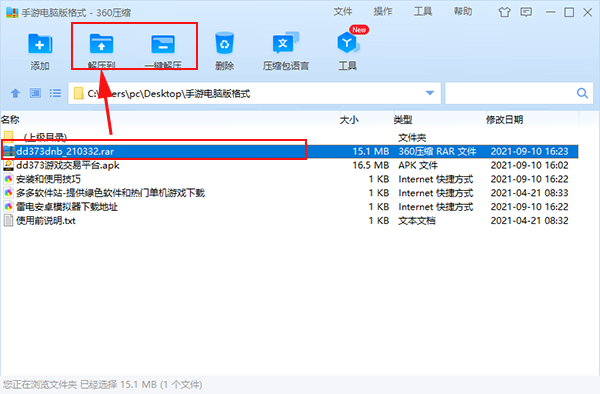Viewport: 600px width, 394px height.
Task: Select the dd373dnb_210332.rar file name
Action: pyautogui.click(x=65, y=151)
